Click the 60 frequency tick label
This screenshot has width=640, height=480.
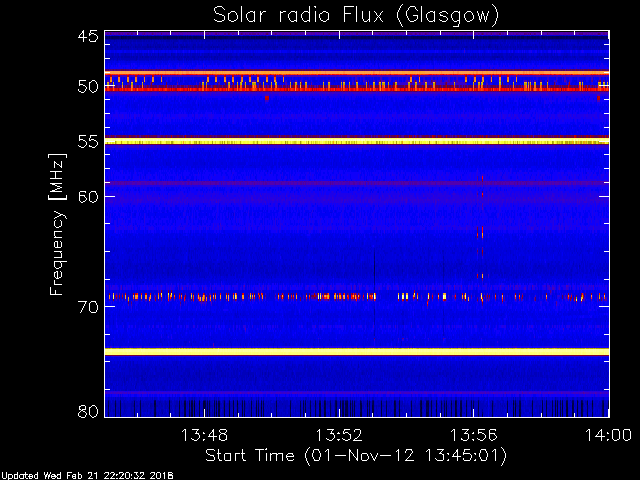coord(88,196)
